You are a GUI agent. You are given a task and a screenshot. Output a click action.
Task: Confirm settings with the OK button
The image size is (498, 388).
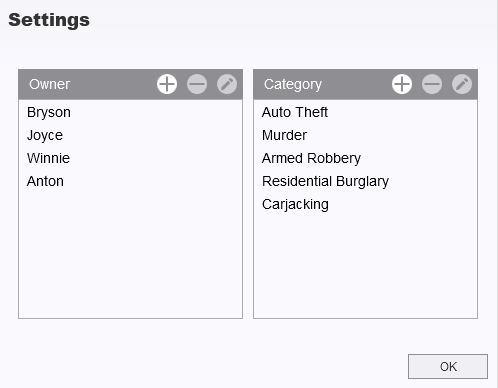coord(448,366)
